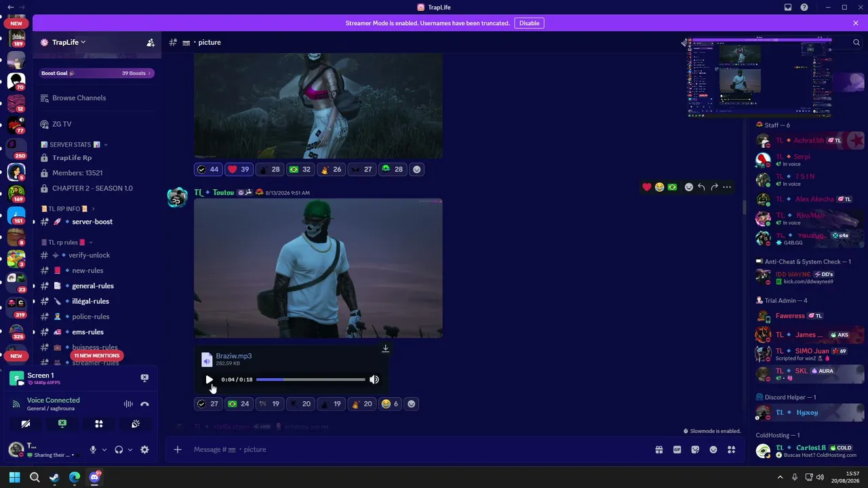Open the Boost Goal progress bar
Viewport: 868px width, 488px height.
click(96, 73)
